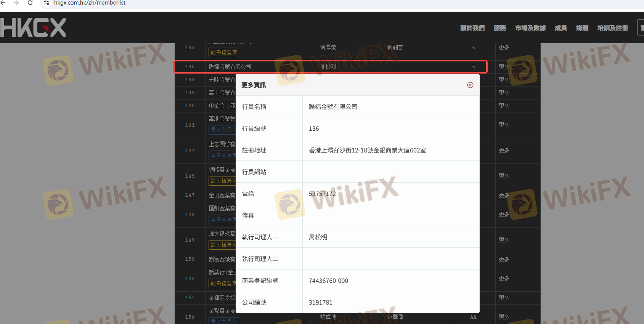
Task: Click the browser forward arrow
Action: click(x=16, y=3)
